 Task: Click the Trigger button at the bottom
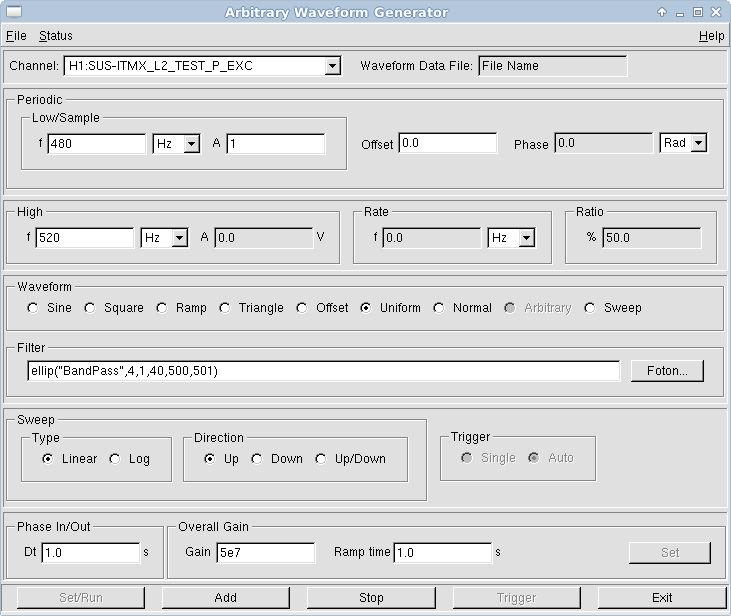point(517,598)
